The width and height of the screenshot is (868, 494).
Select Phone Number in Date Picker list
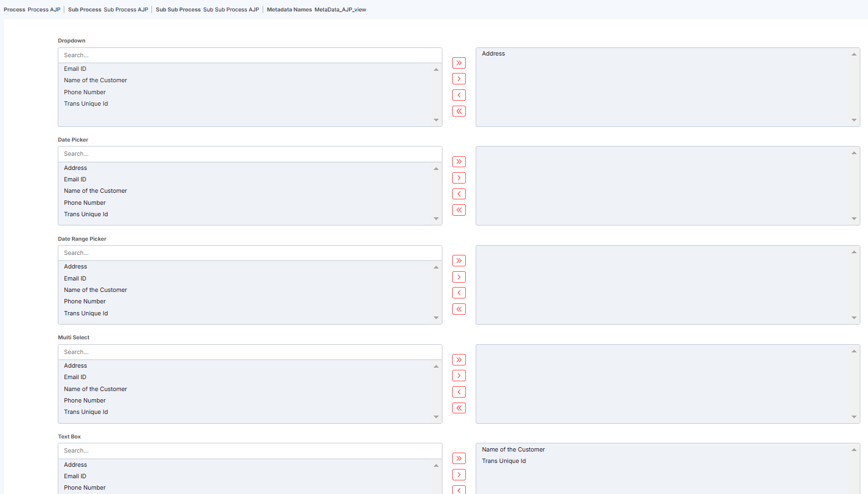(x=84, y=203)
